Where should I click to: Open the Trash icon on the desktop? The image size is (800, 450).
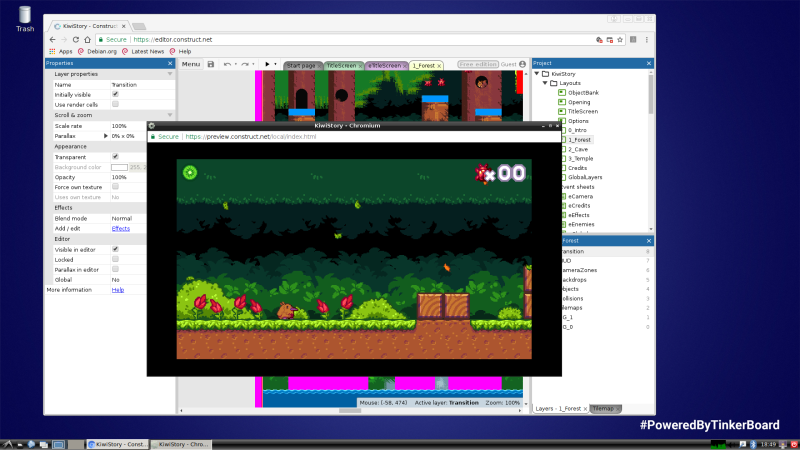point(24,19)
